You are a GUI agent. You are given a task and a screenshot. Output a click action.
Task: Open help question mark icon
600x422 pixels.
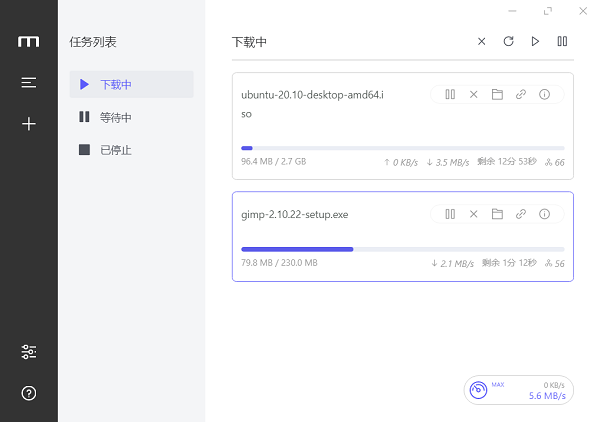29,393
